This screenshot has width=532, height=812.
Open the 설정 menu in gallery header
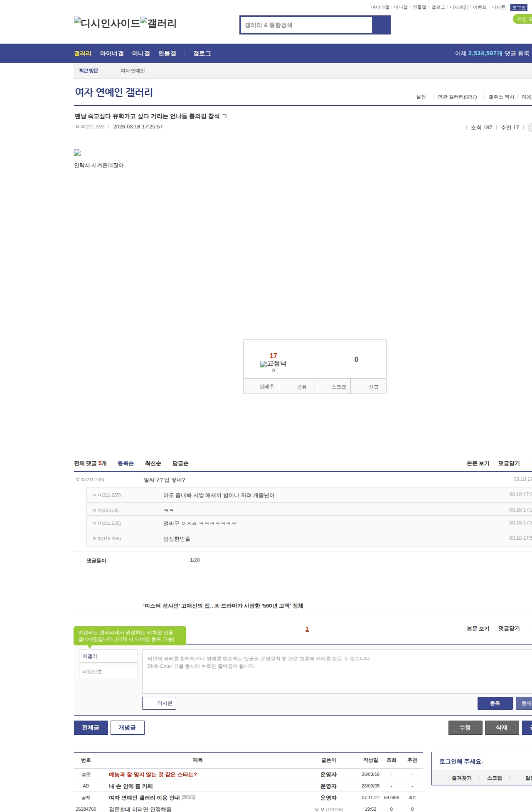421,97
